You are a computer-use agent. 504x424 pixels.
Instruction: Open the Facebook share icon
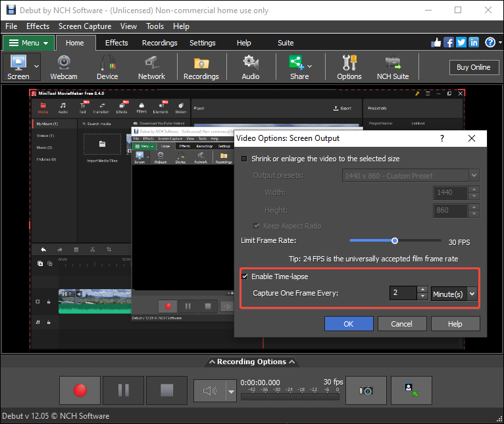point(448,42)
